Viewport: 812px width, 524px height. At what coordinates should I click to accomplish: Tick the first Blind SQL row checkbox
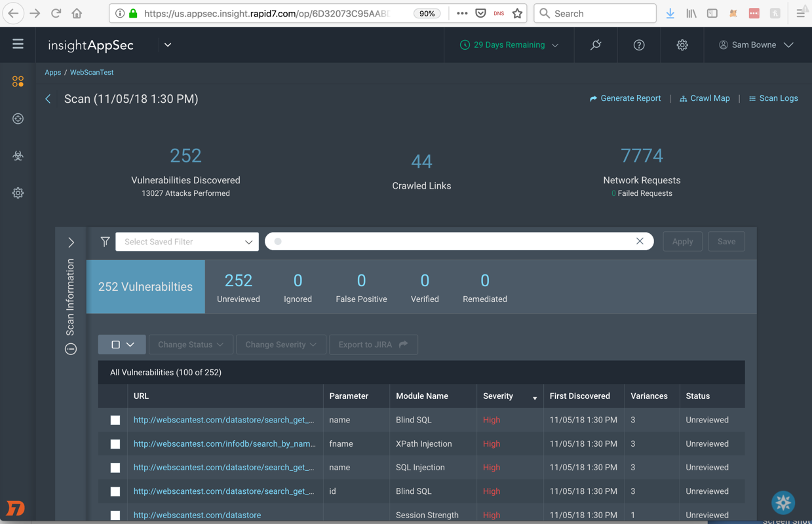[115, 421]
